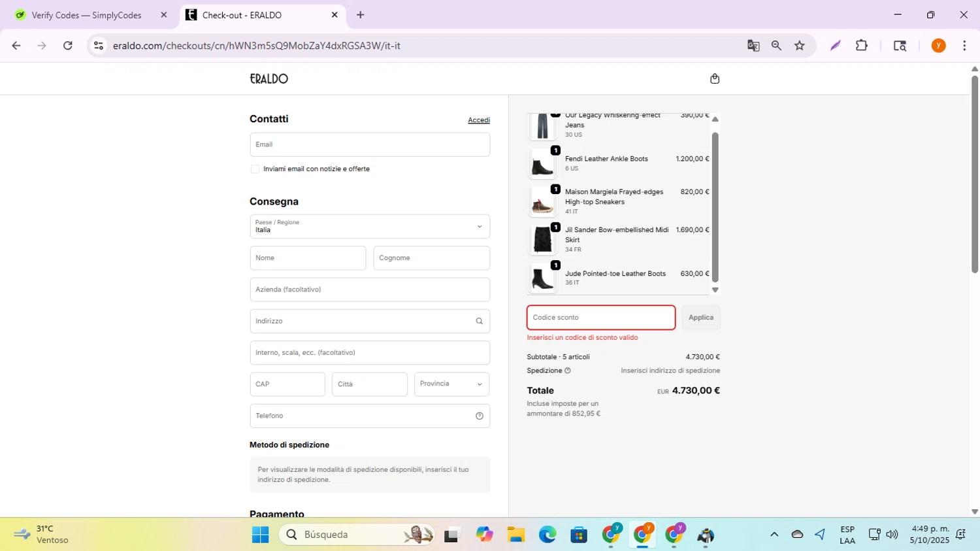Click the zoom magnifier icon in address bar
This screenshot has height=551, width=980.
click(x=776, y=46)
